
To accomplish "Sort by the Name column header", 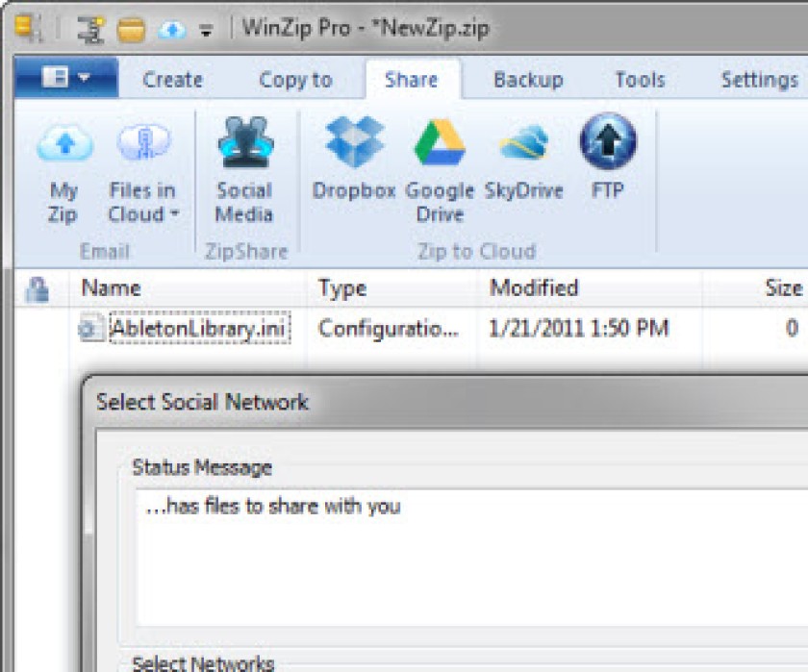I will point(112,287).
